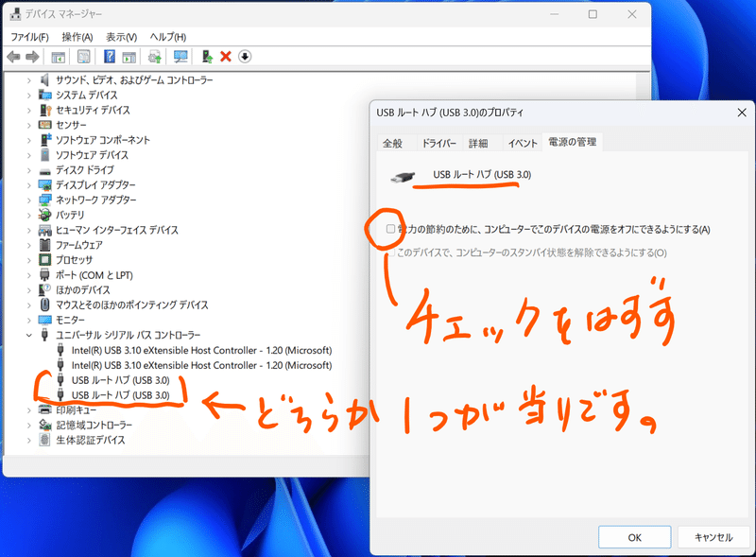Uncheck 電力の節約のために power-off checkbox

click(390, 229)
